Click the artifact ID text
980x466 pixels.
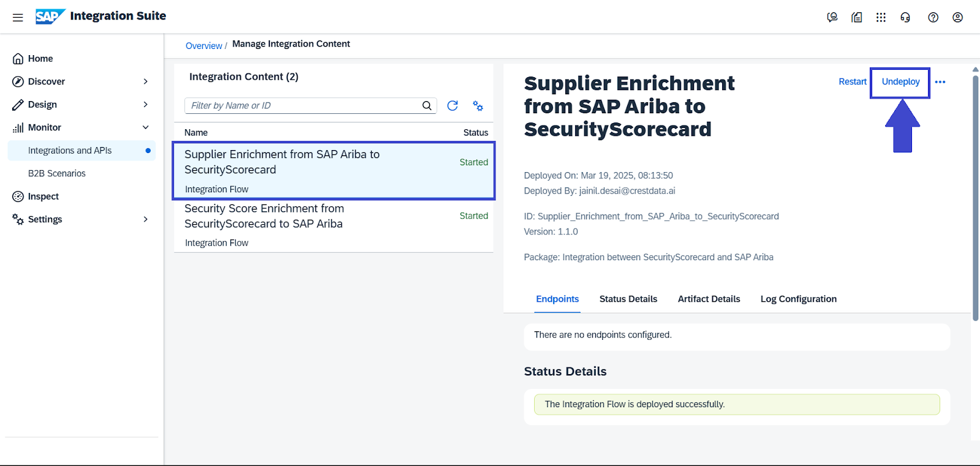(652, 216)
